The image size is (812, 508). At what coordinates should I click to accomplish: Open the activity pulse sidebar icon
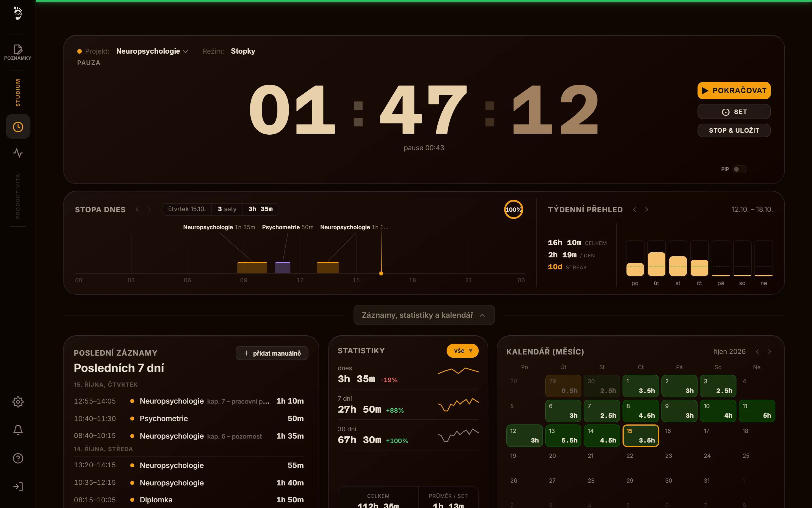tap(18, 153)
